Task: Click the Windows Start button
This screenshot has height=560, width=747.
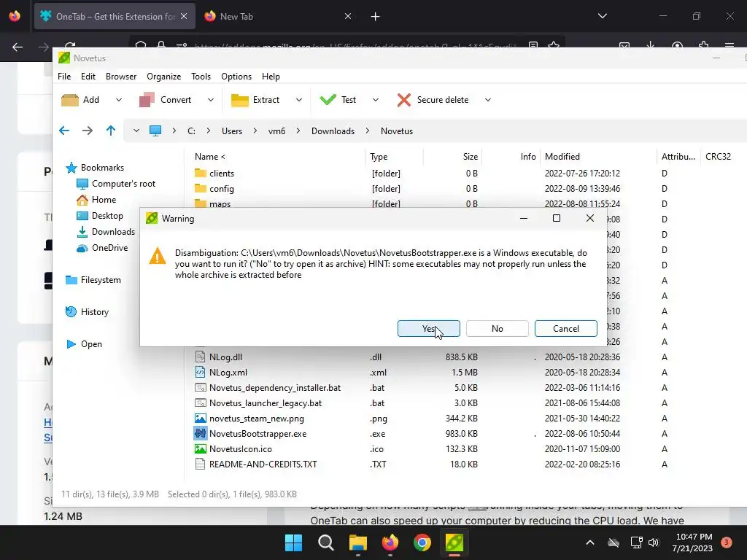Action: pyautogui.click(x=293, y=542)
